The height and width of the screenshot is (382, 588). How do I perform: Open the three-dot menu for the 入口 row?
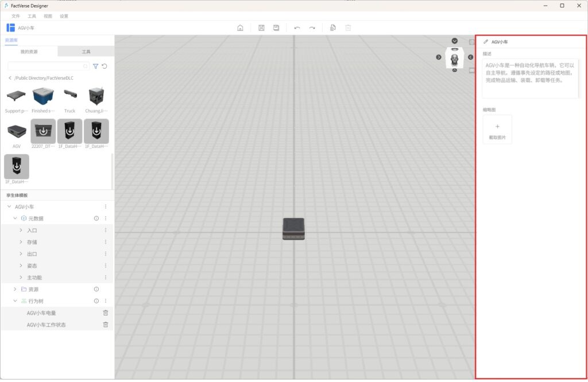pyautogui.click(x=105, y=230)
